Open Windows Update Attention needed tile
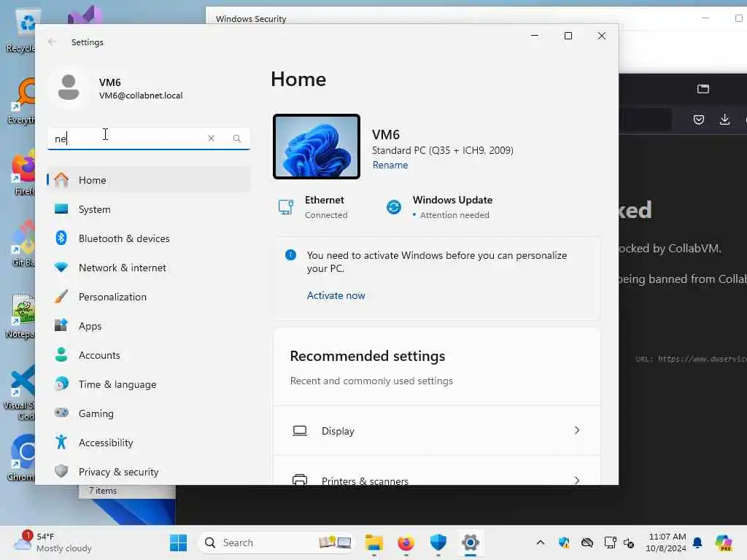The height and width of the screenshot is (560, 747). (x=439, y=207)
